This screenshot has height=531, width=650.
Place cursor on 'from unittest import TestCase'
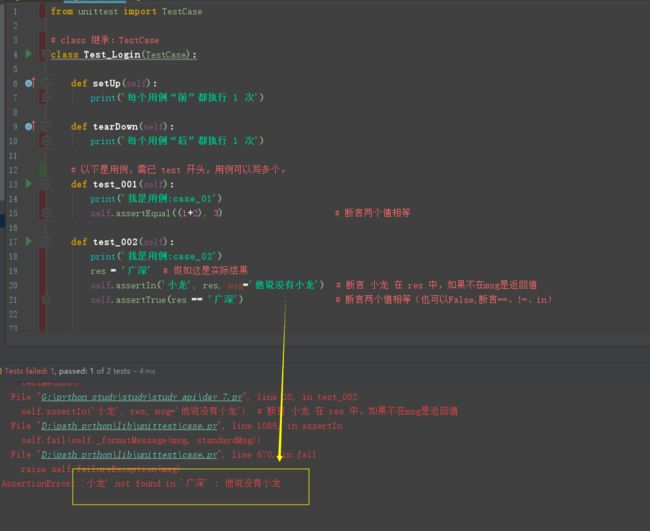point(126,12)
